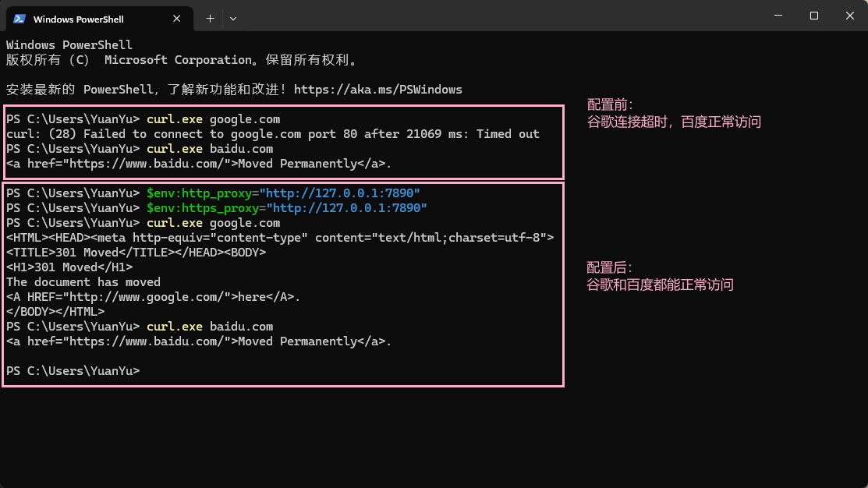Expand the new tab profile dropdown chevron

[233, 18]
